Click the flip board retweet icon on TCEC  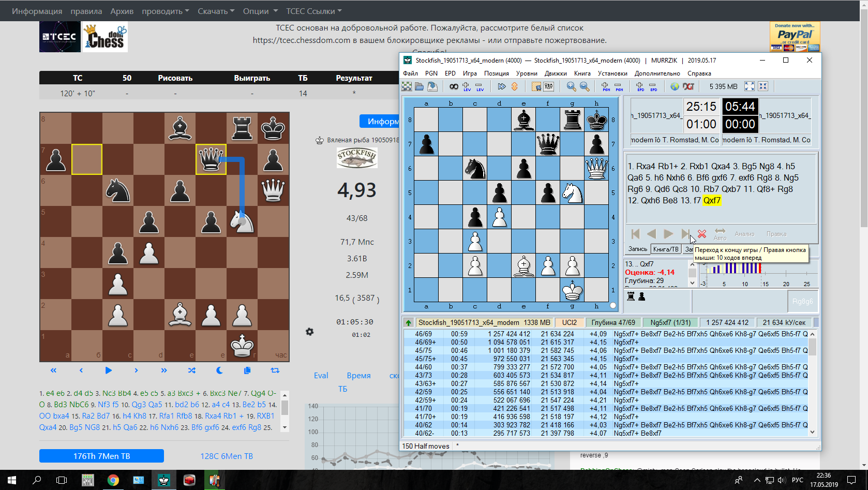click(275, 370)
